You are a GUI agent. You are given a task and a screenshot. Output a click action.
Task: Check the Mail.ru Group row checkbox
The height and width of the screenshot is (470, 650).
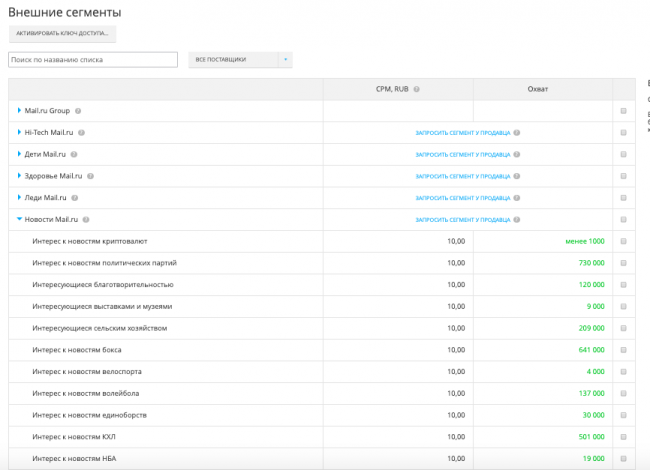[x=623, y=111]
